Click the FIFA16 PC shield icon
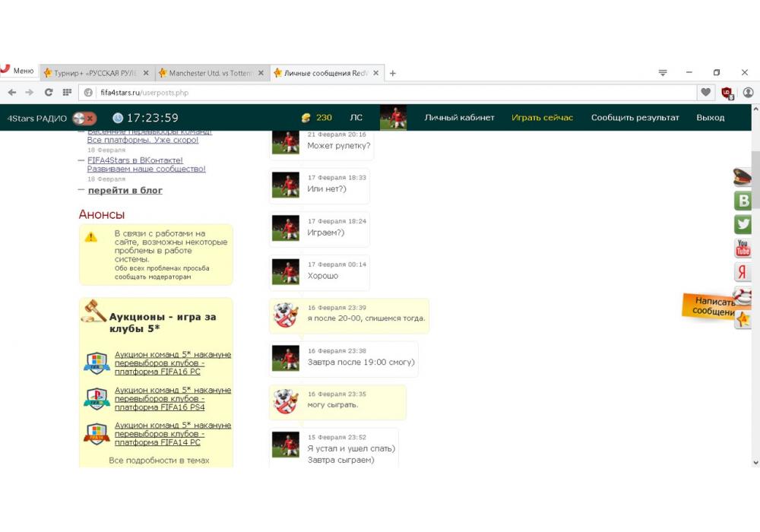This screenshot has height=532, width=760. (x=97, y=363)
